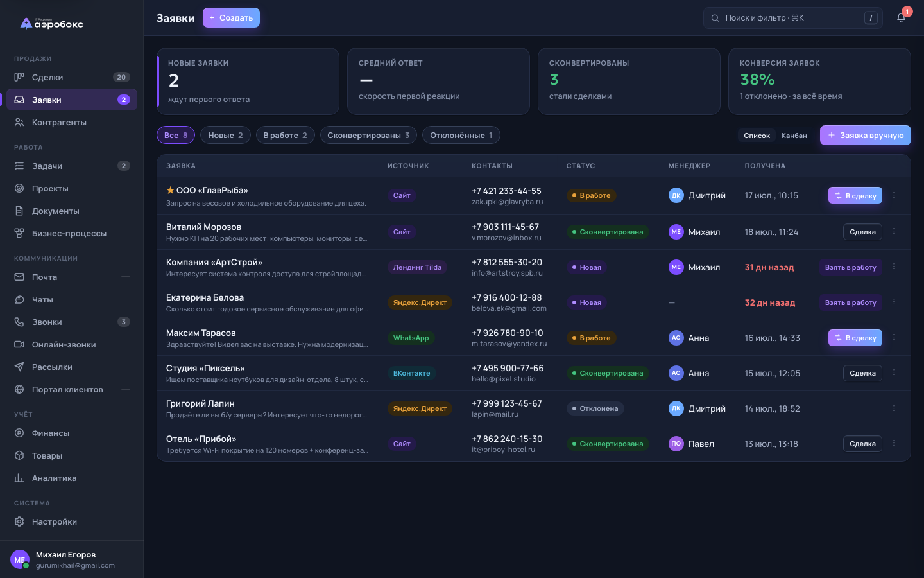Click the Сделки sidebar icon
The height and width of the screenshot is (578, 924).
coord(19,77)
